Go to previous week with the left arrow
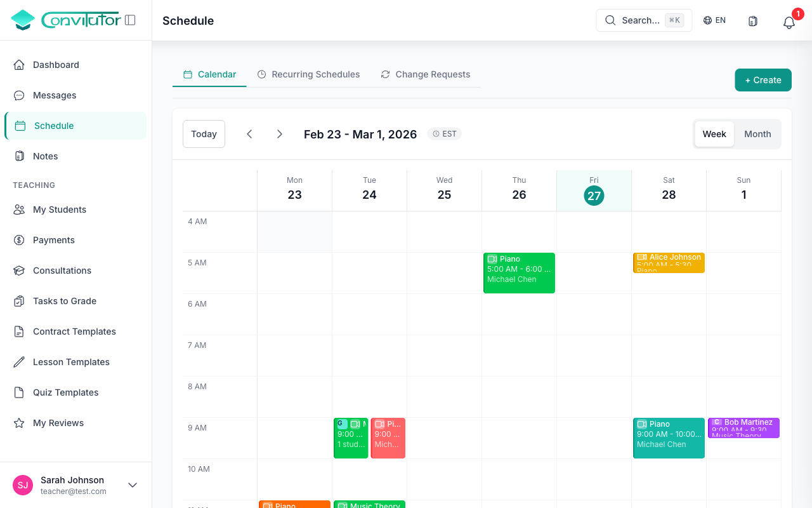812x508 pixels. pos(249,134)
